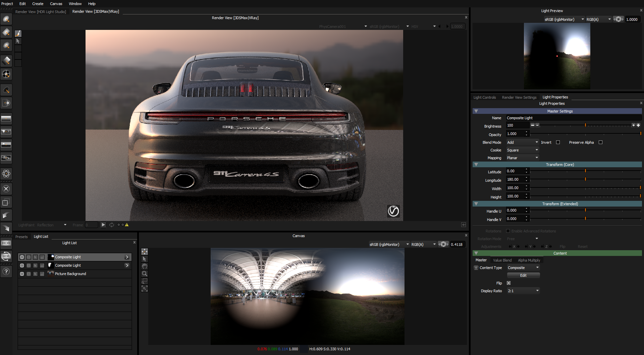Image resolution: width=644 pixels, height=355 pixels.
Task: Click the zoom fit tool in Canvas
Action: (x=145, y=289)
